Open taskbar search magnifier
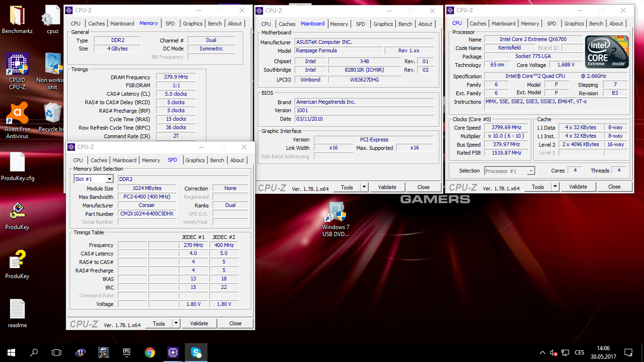The image size is (644, 362). (34, 352)
